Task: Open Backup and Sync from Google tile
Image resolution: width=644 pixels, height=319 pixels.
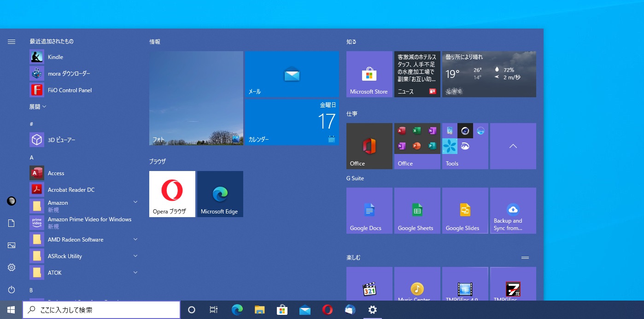Action: (513, 211)
